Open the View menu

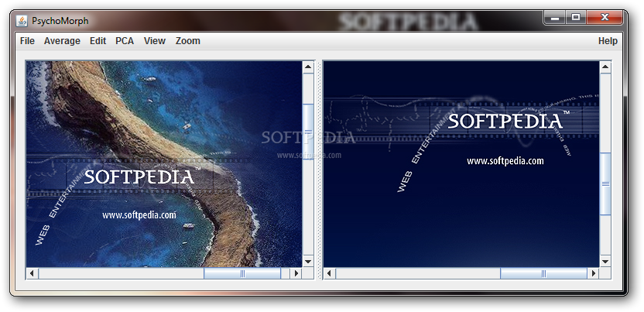pyautogui.click(x=155, y=41)
